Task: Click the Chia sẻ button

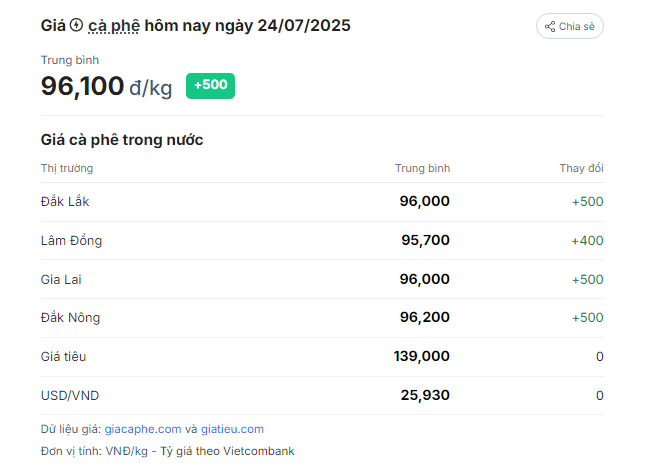Action: coord(570,26)
